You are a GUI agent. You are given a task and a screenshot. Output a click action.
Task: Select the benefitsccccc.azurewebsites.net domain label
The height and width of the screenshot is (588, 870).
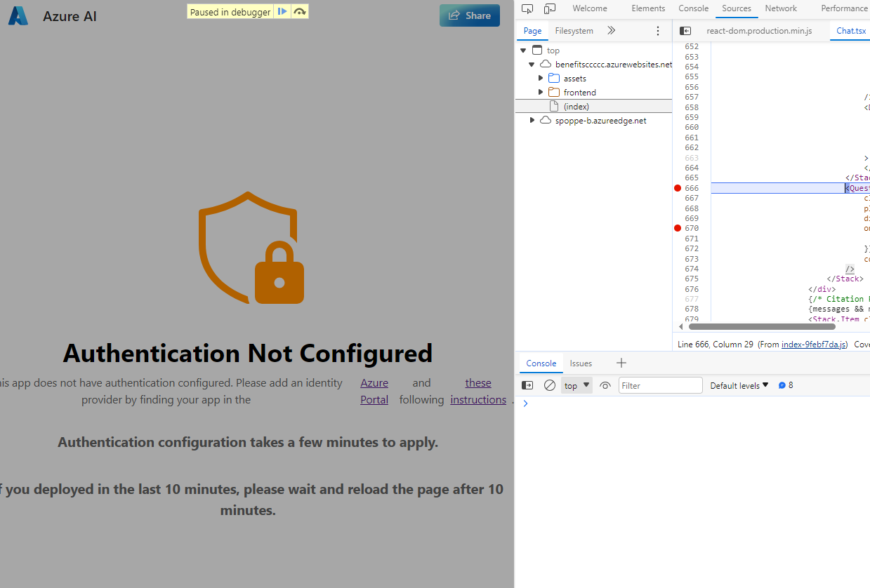pos(614,65)
